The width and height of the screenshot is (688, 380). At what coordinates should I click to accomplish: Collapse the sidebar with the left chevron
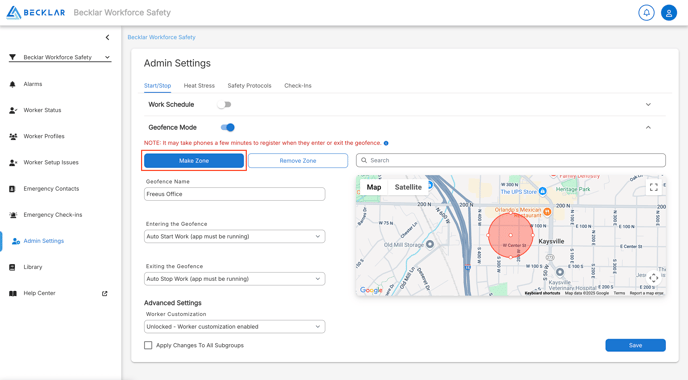click(x=108, y=37)
